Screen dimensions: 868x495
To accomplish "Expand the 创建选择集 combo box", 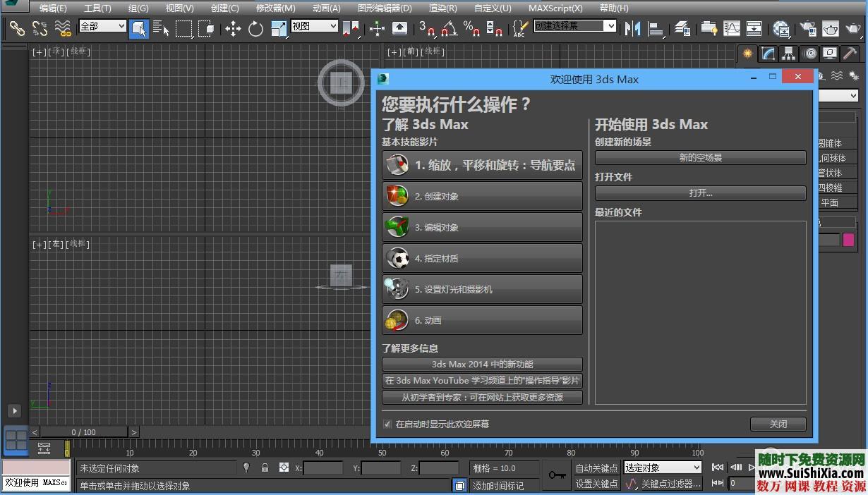I will click(573, 25).
